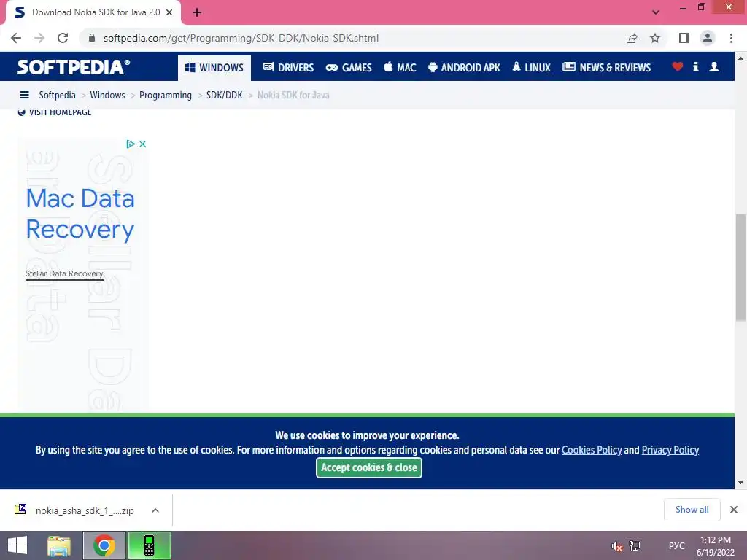Image resolution: width=747 pixels, height=560 pixels.
Task: Open the Mac section
Action: point(400,68)
